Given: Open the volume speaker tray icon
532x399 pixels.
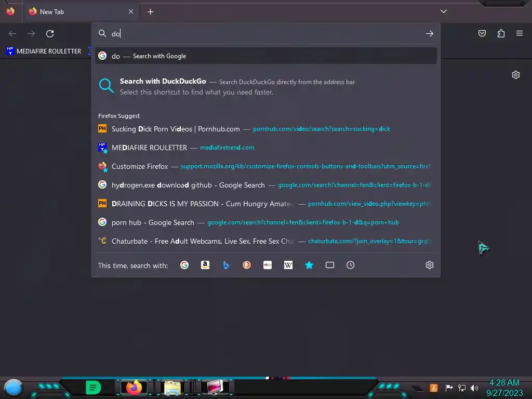Looking at the screenshot, I should point(474,388).
